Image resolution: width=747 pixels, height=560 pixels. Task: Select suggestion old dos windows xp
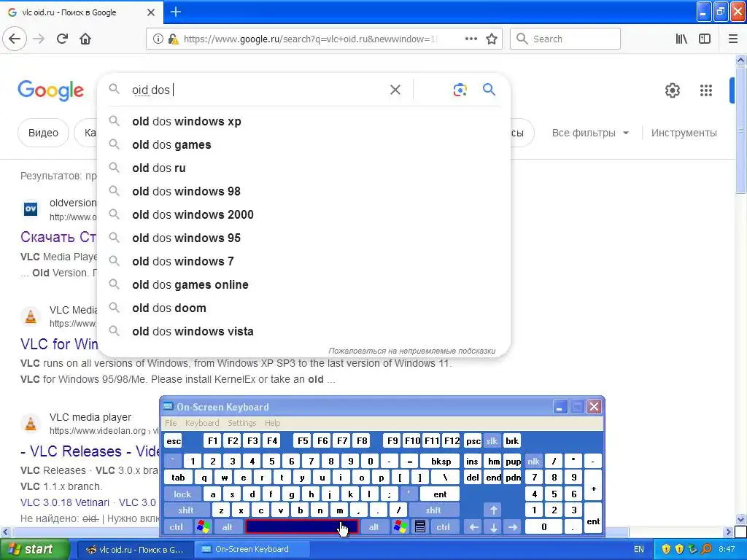304,121
